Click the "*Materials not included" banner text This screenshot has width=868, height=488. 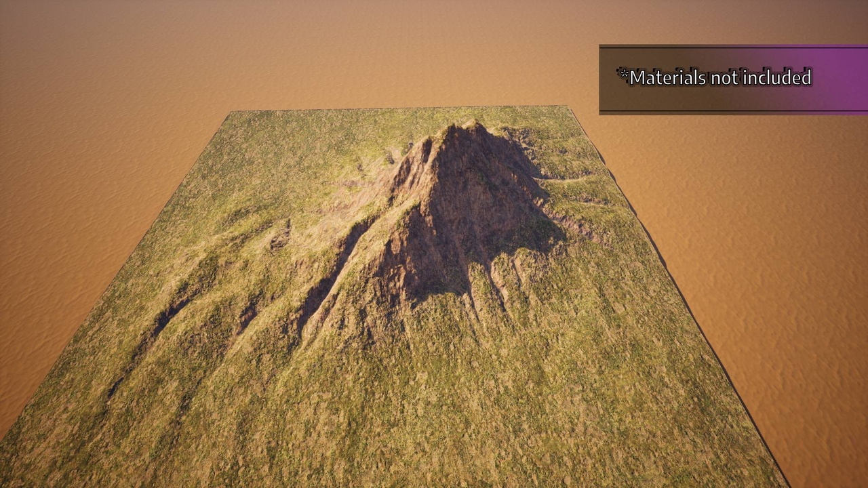coord(715,77)
